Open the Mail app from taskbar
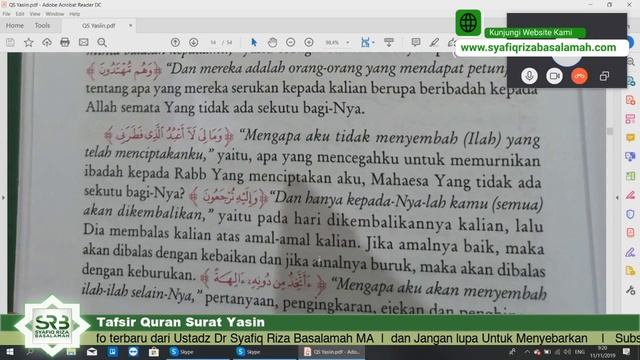The height and width of the screenshot is (360, 640). tap(92, 352)
